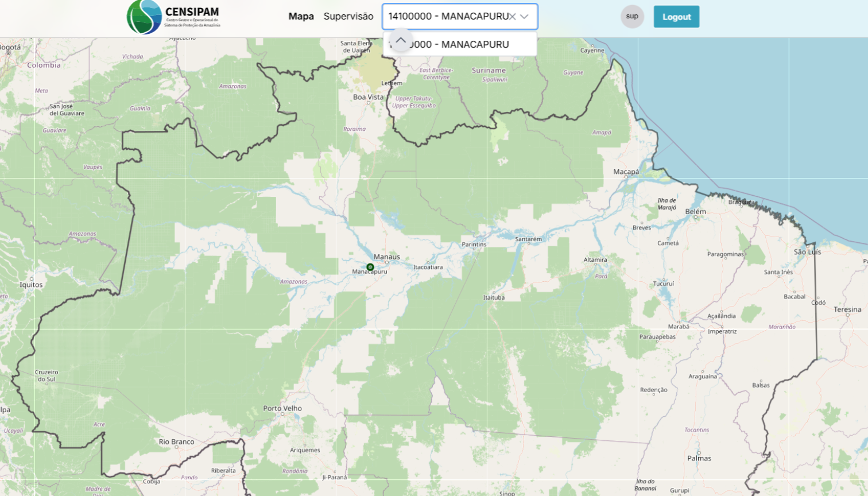This screenshot has width=868, height=496.
Task: Click the CENSIPAM logo
Action: tap(173, 17)
